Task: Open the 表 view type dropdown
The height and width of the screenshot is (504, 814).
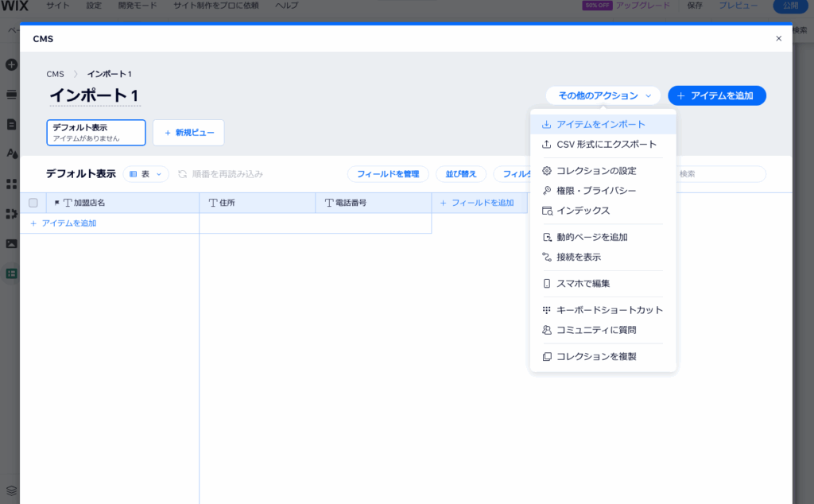Action: [x=146, y=174]
